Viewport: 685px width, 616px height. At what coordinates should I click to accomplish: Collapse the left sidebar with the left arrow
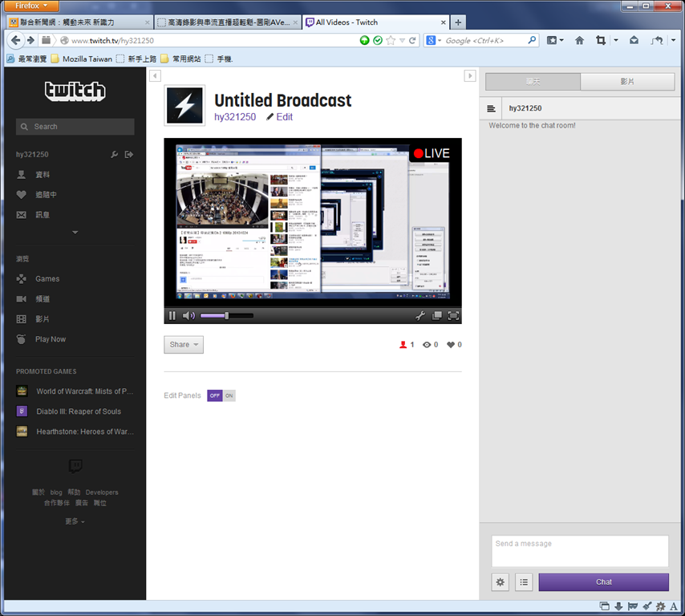(155, 75)
